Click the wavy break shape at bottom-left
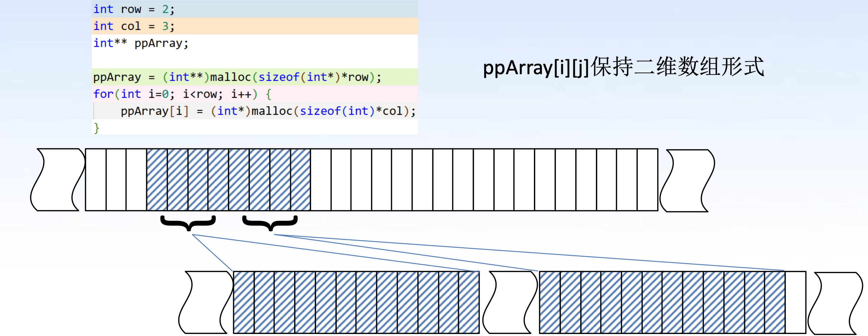The height and width of the screenshot is (336, 868). pyautogui.click(x=206, y=302)
